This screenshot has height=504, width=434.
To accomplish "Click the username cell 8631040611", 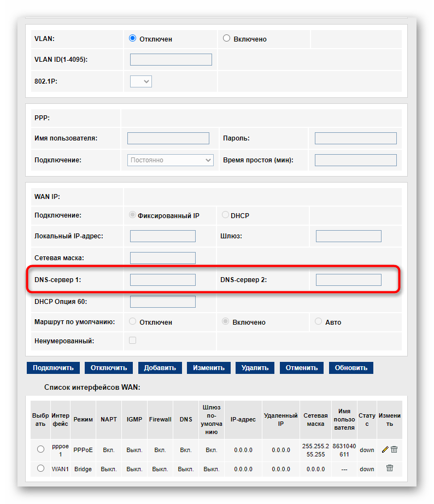I will pos(344,450).
